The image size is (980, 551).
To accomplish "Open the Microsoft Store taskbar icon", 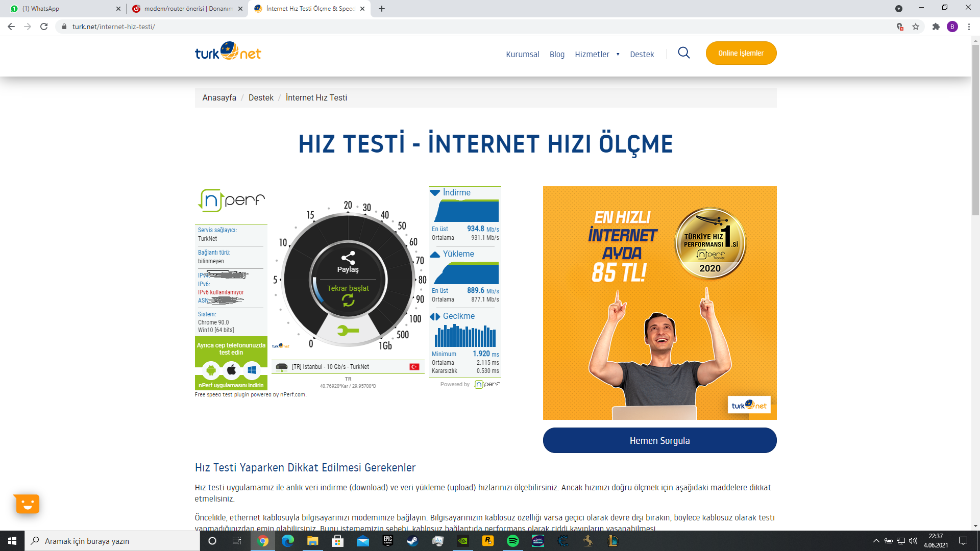I will (338, 541).
